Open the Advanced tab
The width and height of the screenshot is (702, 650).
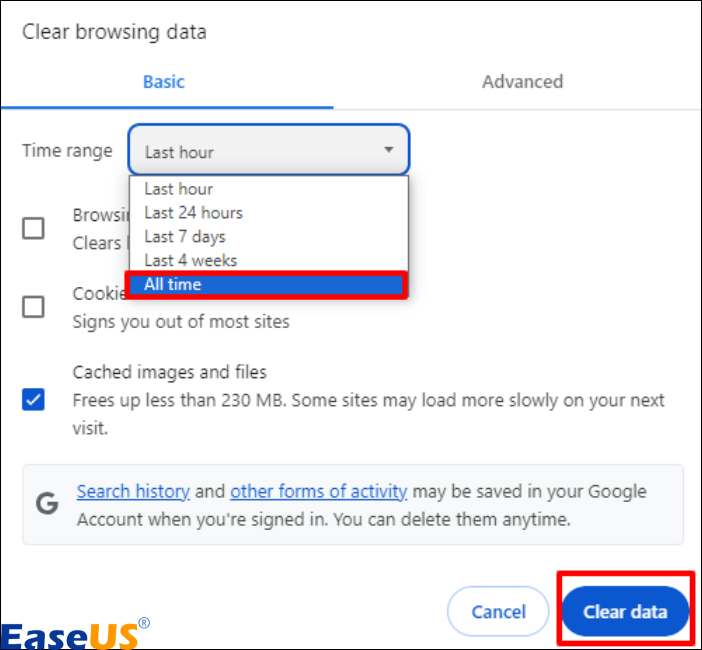pos(522,82)
